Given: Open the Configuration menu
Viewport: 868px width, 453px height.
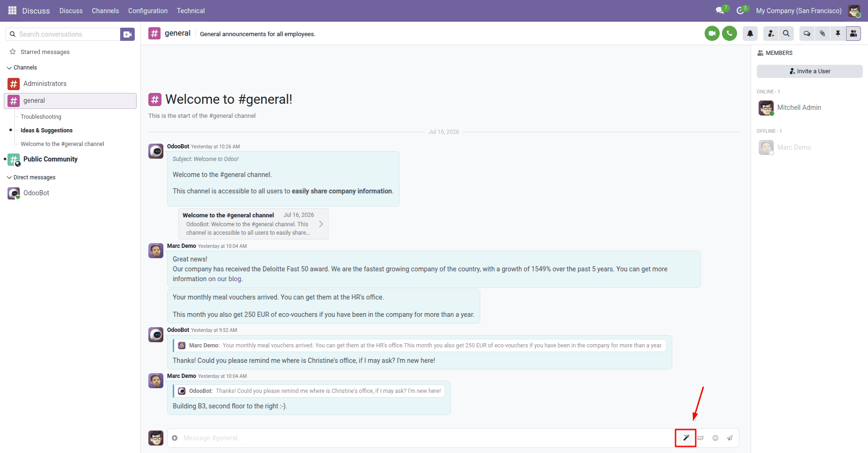Looking at the screenshot, I should coord(148,11).
